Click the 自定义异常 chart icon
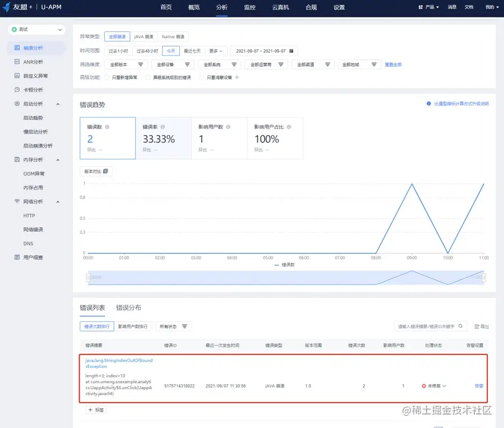 [x=17, y=76]
